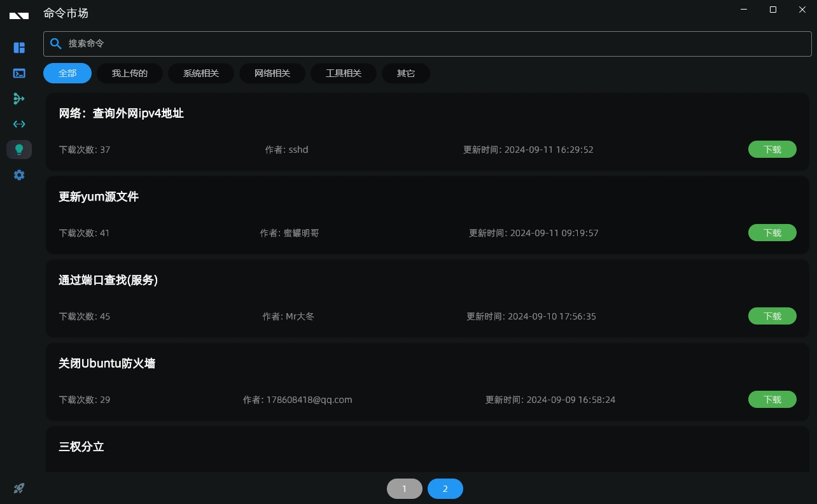Click the rocket icon at sidebar bottom
Screen dimensions: 817x504
tap(19, 488)
